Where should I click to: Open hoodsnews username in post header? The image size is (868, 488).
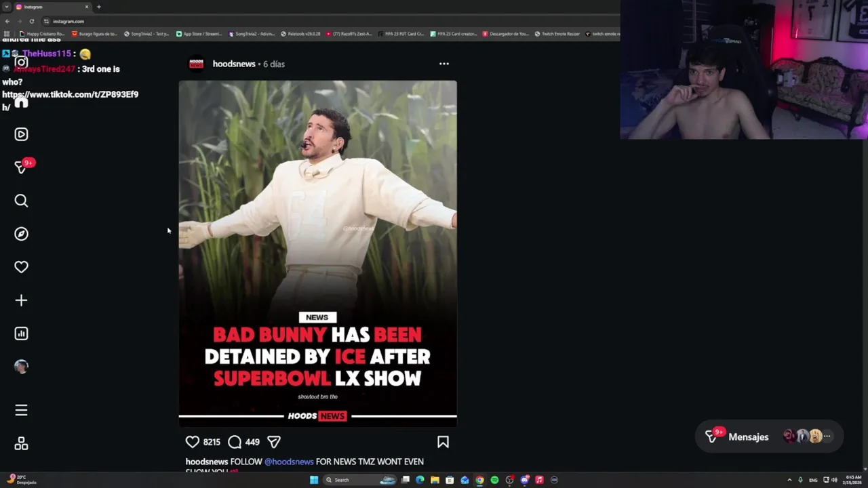coord(234,64)
